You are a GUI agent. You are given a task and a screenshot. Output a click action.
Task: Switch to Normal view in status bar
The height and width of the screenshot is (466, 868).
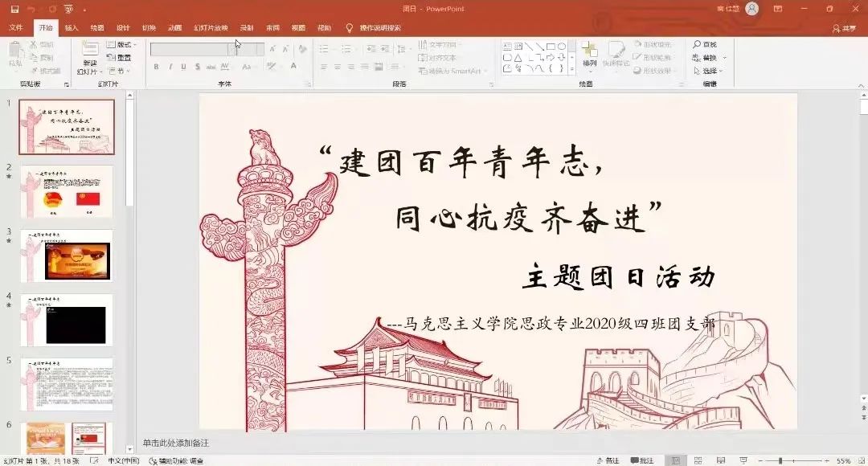click(675, 460)
